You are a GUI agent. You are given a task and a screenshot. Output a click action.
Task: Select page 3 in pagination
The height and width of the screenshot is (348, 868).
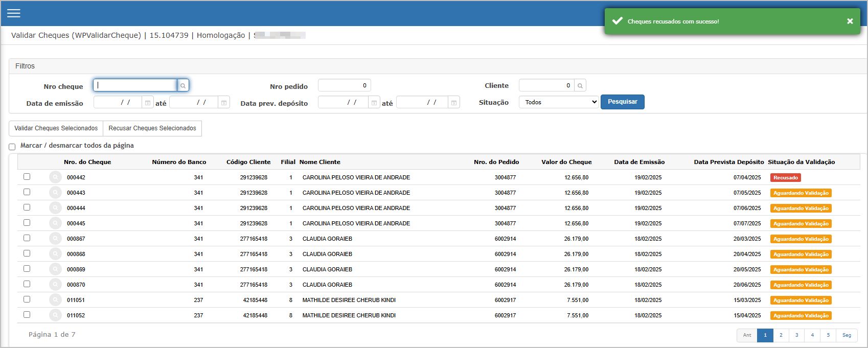[x=796, y=335]
